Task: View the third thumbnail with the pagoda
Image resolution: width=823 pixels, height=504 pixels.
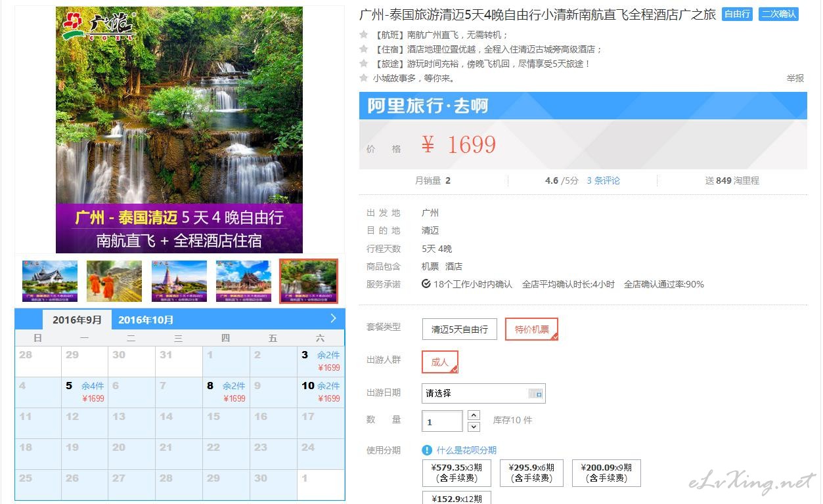Action: [179, 281]
